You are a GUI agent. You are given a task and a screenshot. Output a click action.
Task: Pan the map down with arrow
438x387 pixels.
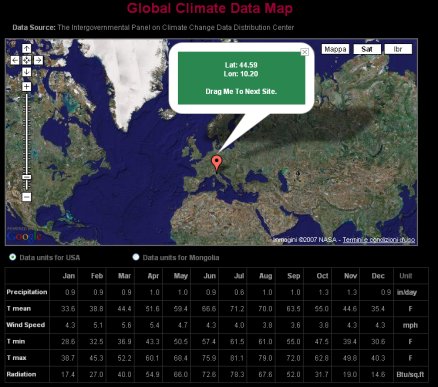coord(27,72)
